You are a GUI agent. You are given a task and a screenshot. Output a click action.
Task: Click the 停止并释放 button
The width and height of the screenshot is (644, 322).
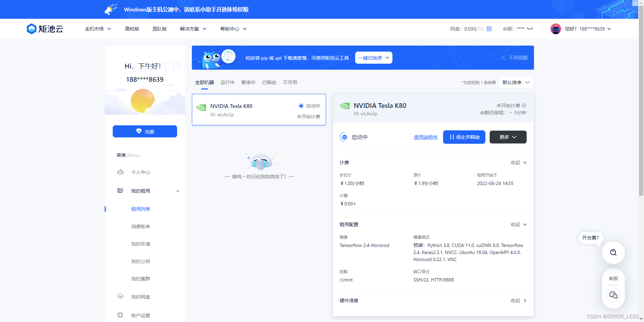[x=464, y=137]
